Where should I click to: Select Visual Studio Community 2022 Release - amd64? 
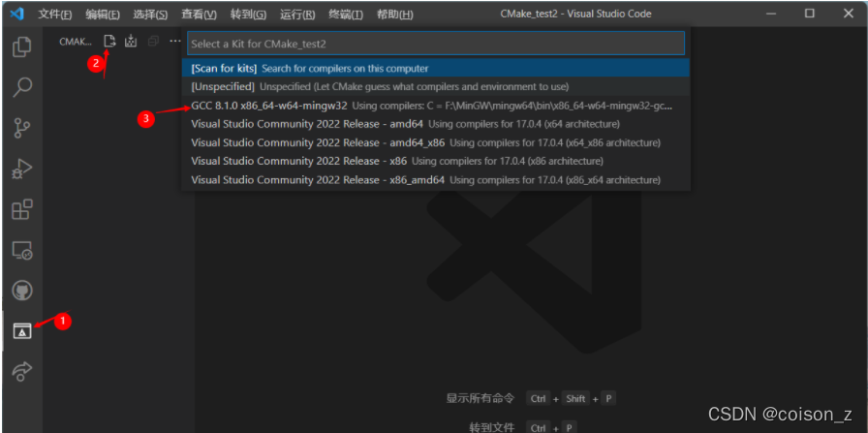click(436, 123)
